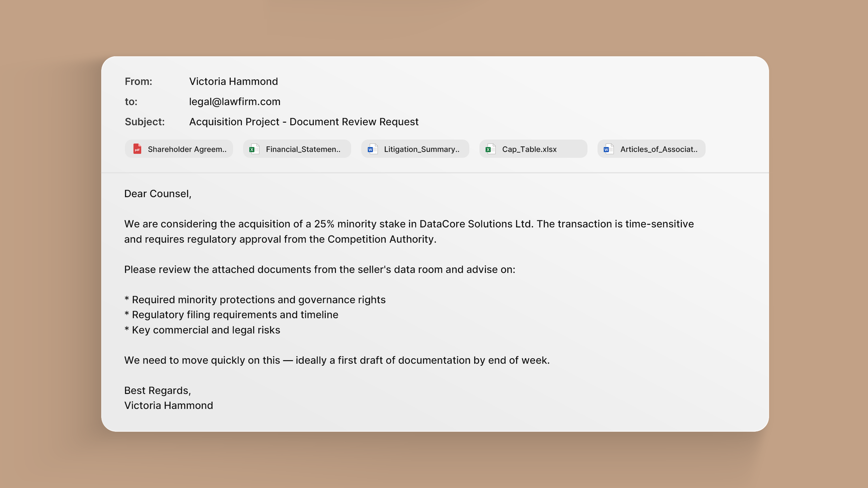Open the Litigation_Summary.. file name
Image resolution: width=868 pixels, height=488 pixels.
tap(421, 149)
